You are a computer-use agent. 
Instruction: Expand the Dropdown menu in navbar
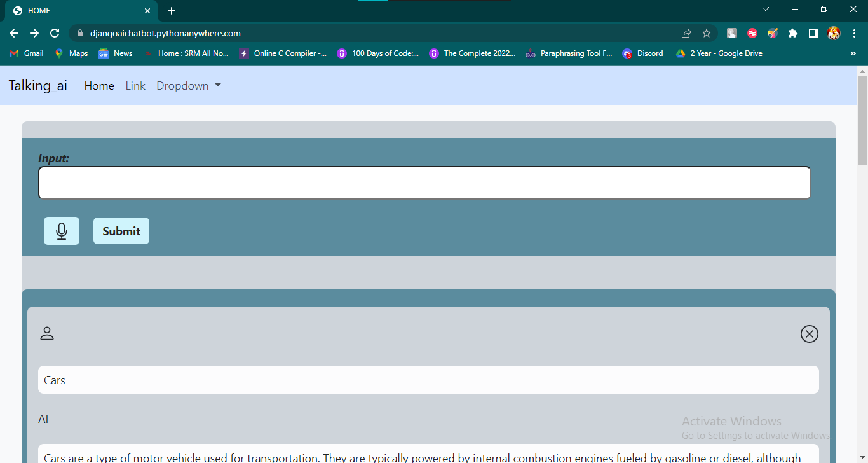click(189, 86)
